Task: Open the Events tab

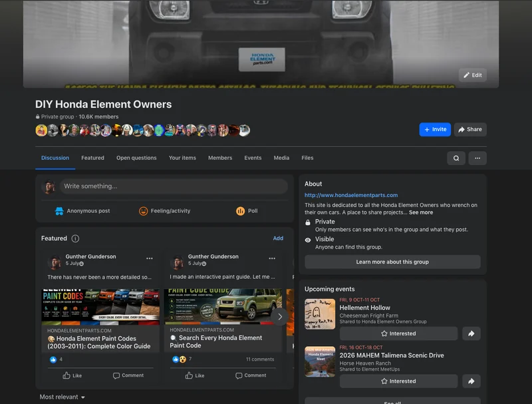Action: pyautogui.click(x=253, y=158)
